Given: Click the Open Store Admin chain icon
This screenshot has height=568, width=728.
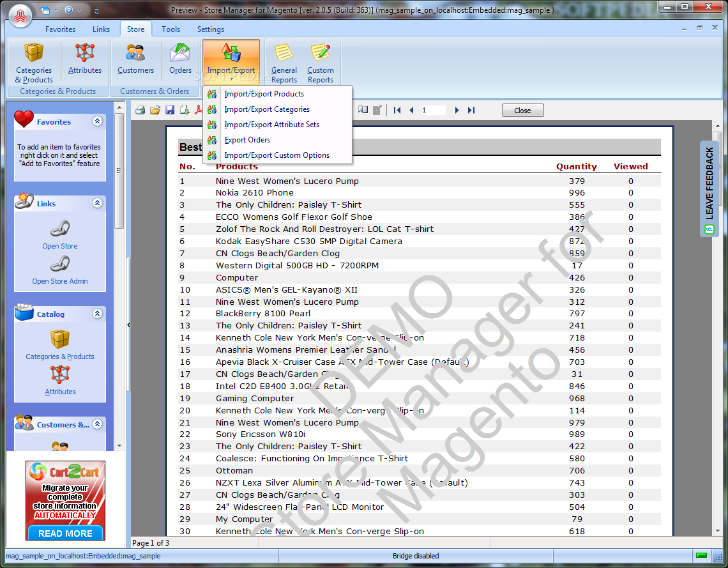Looking at the screenshot, I should [60, 264].
